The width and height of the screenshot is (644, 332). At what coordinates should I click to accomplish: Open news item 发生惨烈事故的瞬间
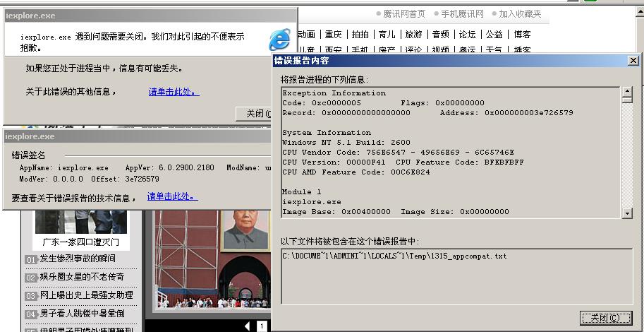click(x=77, y=259)
